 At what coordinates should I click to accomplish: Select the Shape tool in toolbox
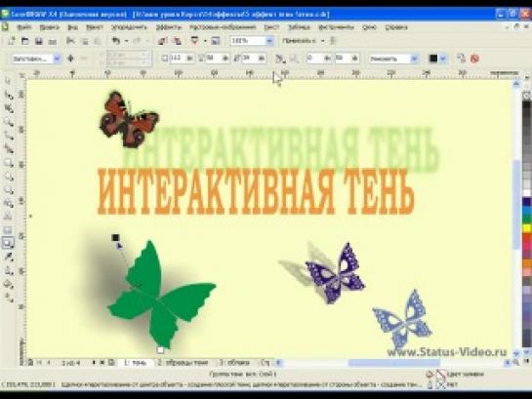point(8,96)
